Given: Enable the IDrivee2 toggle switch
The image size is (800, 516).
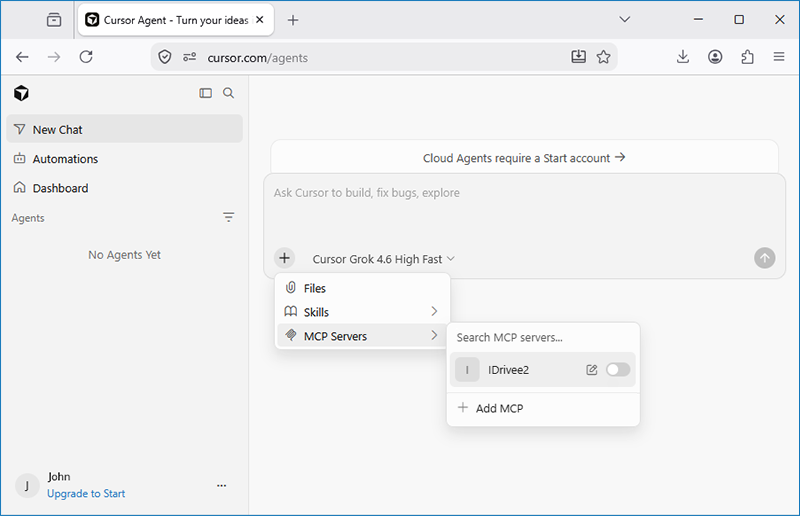Looking at the screenshot, I should 618,370.
